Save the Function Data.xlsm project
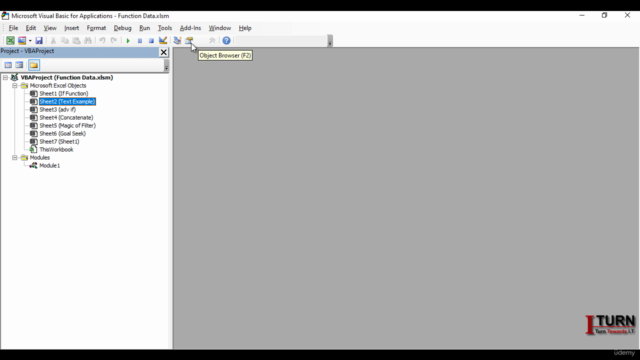 pyautogui.click(x=39, y=40)
